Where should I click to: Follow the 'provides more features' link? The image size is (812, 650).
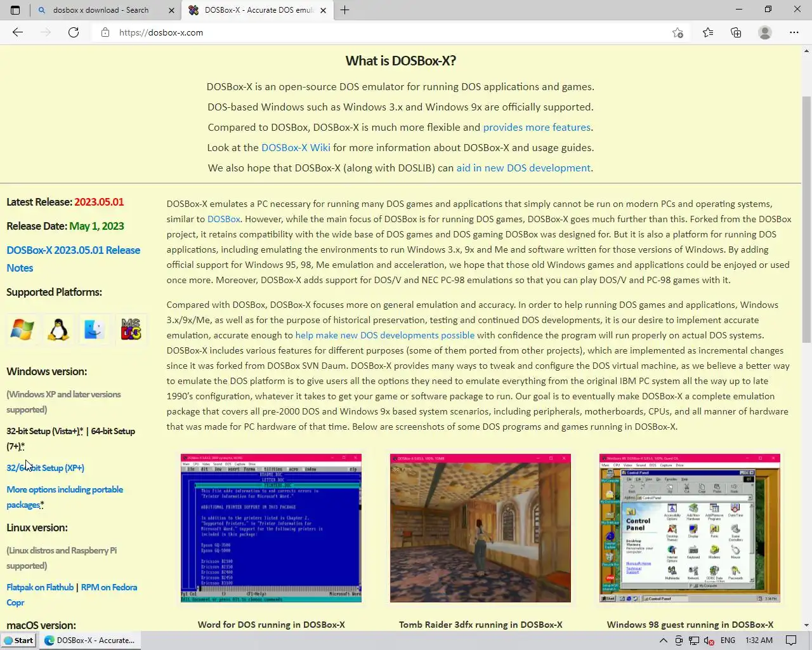(x=537, y=127)
